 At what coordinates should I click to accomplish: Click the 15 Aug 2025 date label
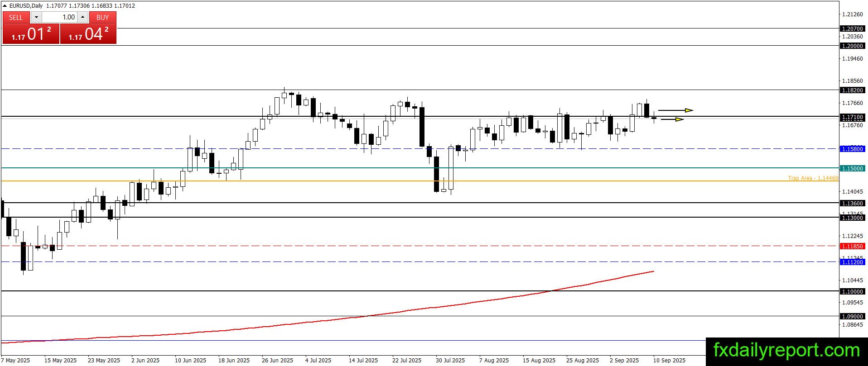pyautogui.click(x=539, y=361)
